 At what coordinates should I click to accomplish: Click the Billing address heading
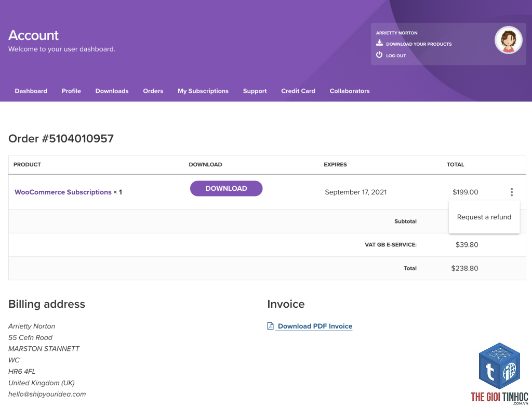[46, 304]
